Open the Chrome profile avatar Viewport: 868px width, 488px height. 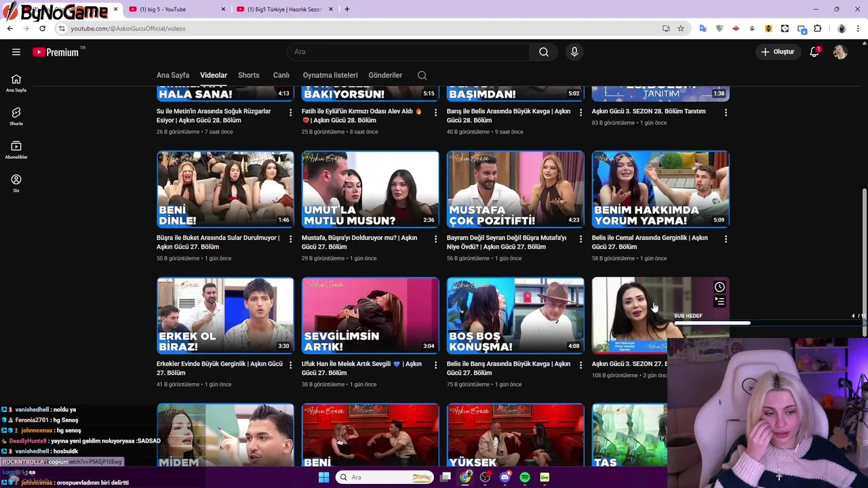pyautogui.click(x=842, y=28)
